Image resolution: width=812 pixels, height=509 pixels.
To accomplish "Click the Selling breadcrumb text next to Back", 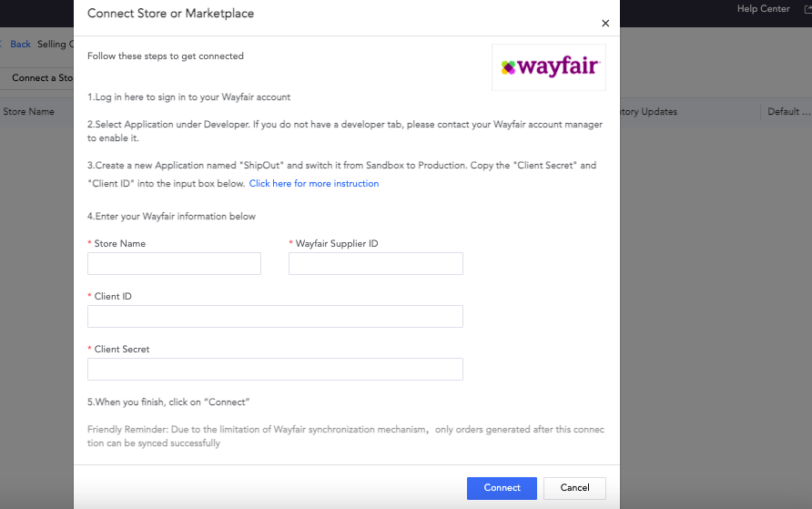I will tap(52, 44).
